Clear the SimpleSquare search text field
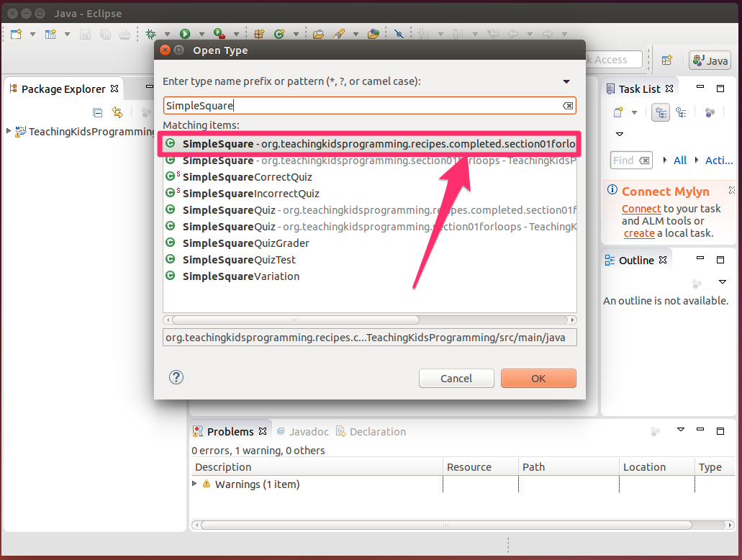The width and height of the screenshot is (742, 560). [568, 106]
